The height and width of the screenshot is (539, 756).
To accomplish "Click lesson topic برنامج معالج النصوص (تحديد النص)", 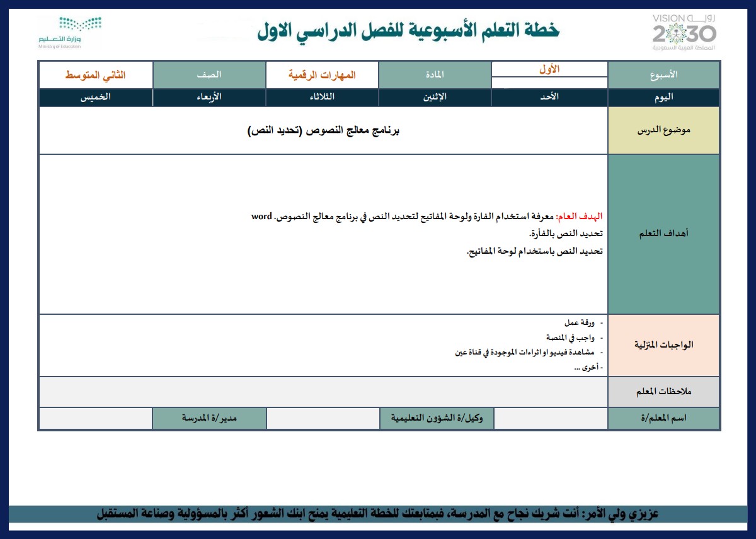I will (x=323, y=130).
